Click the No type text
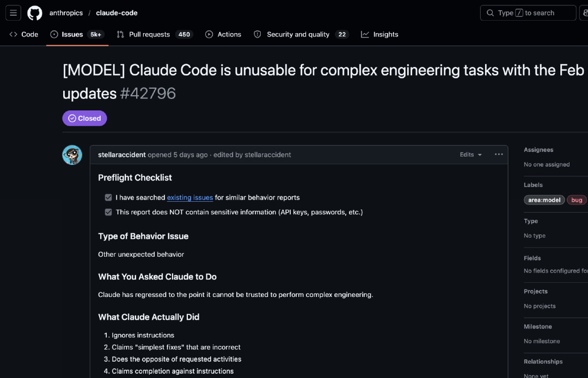The width and height of the screenshot is (588, 378). tap(535, 236)
